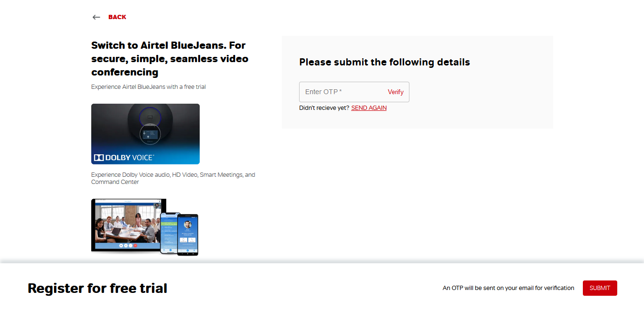Click the SEND AGAIN link
The height and width of the screenshot is (312, 644).
(x=369, y=108)
